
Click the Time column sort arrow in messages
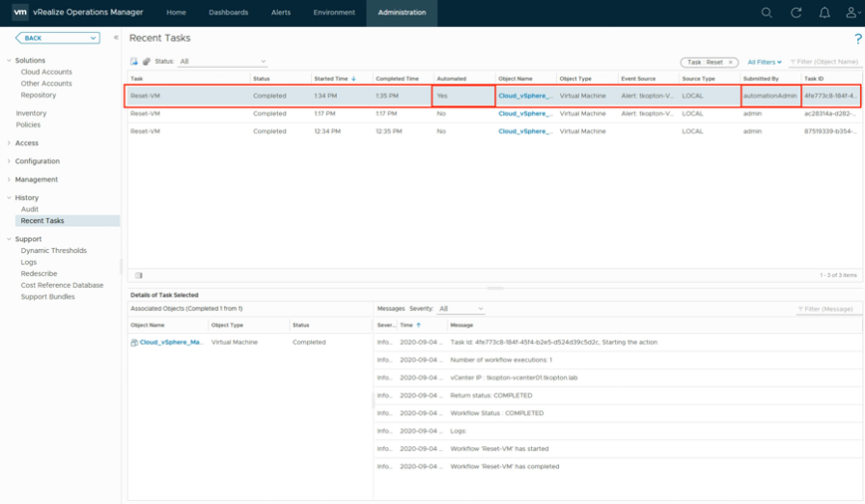tap(419, 326)
